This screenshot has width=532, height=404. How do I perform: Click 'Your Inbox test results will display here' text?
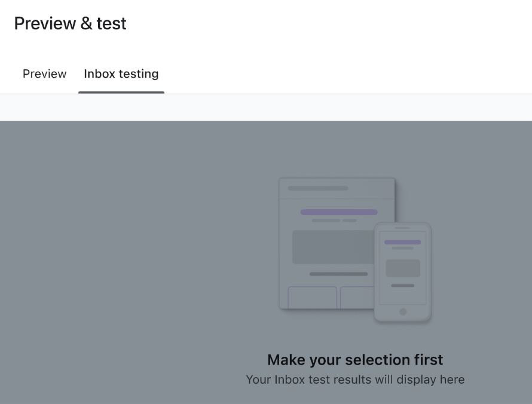coord(355,379)
